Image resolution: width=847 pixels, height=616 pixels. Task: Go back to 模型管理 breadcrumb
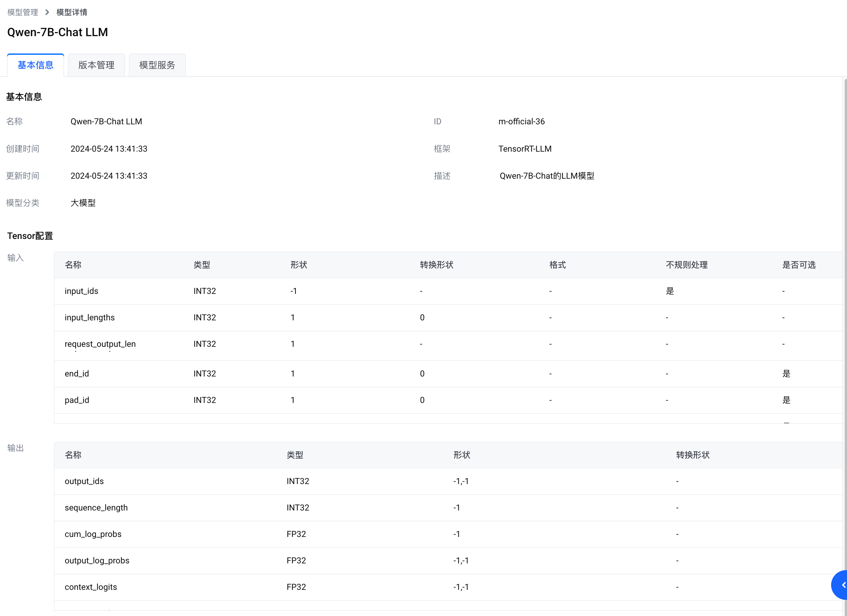pyautogui.click(x=23, y=12)
